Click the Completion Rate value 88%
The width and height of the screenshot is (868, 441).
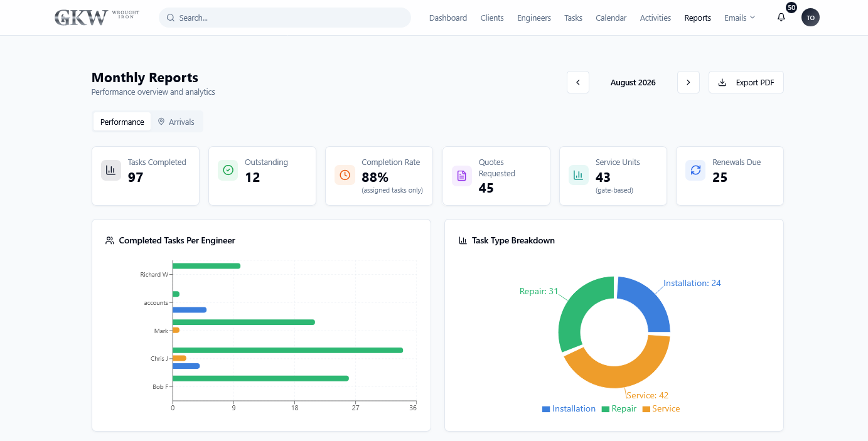[x=375, y=178]
